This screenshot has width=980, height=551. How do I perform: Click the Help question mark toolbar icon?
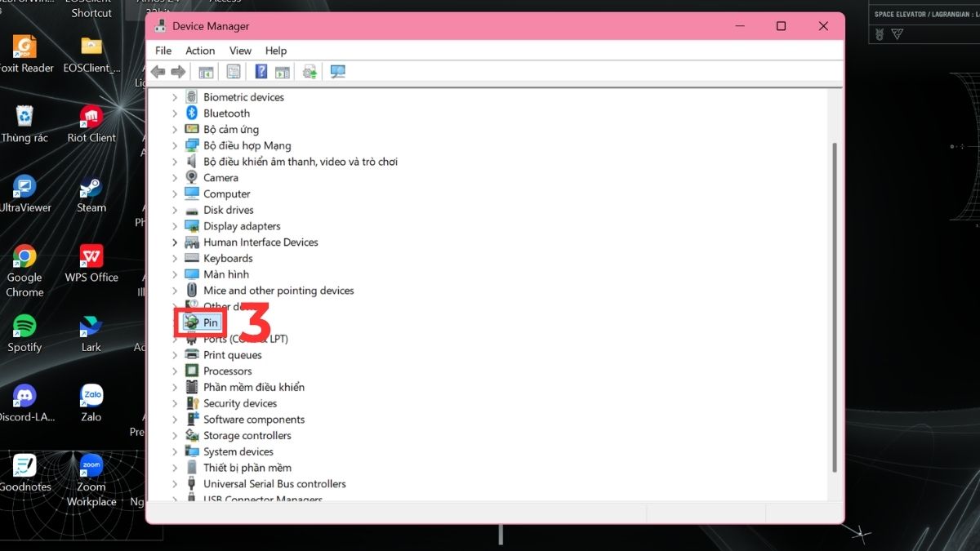click(260, 71)
